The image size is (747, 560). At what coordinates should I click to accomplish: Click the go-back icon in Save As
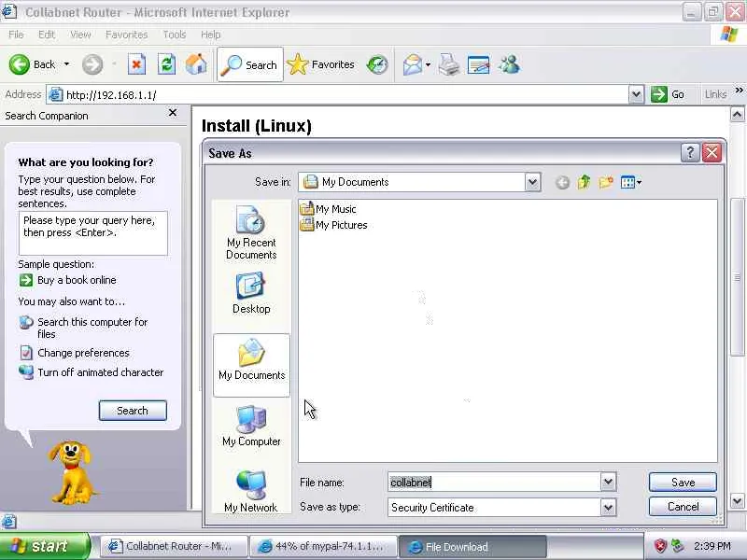pyautogui.click(x=562, y=182)
